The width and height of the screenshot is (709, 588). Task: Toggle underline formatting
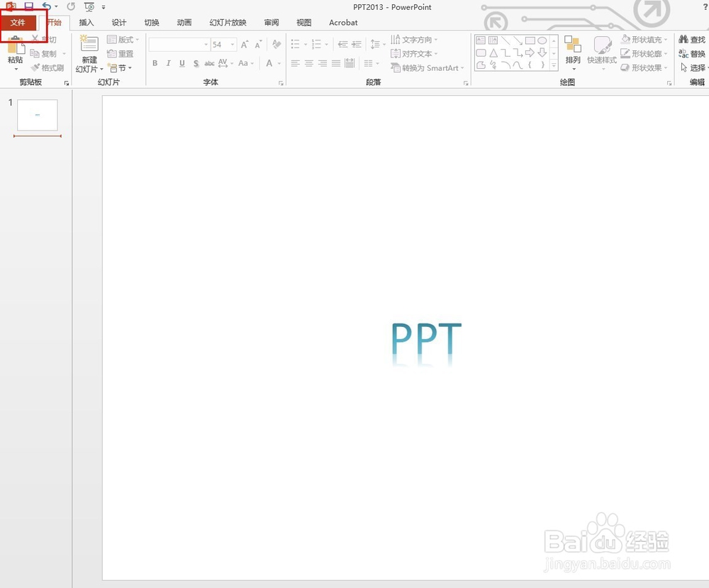click(182, 63)
